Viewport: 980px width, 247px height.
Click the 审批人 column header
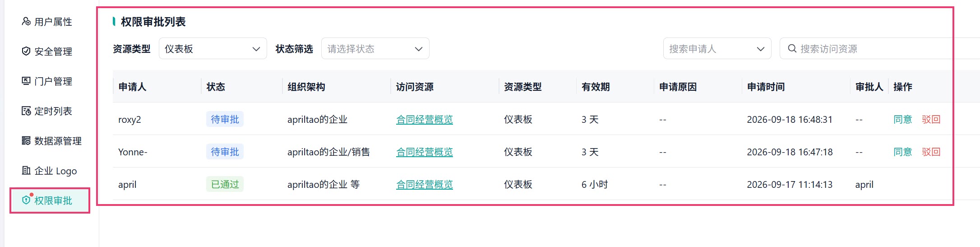click(x=869, y=87)
